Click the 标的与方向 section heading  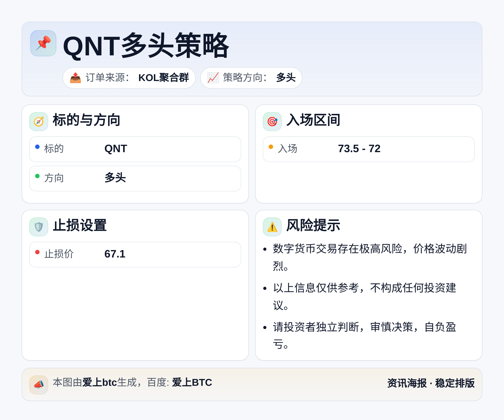(x=86, y=120)
